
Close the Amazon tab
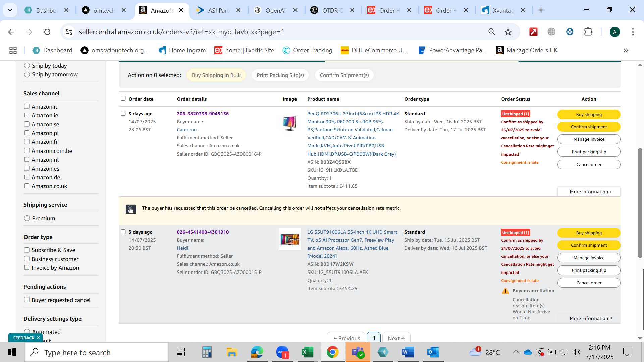[x=181, y=10]
